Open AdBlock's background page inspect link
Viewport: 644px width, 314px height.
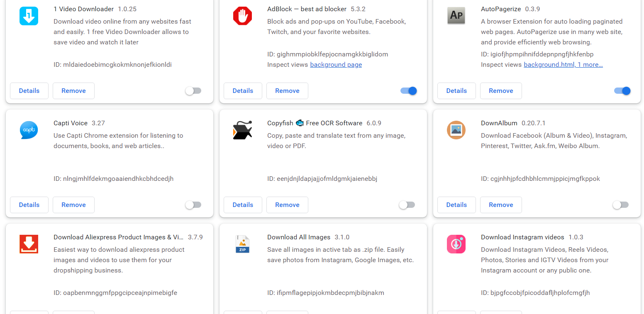click(x=336, y=65)
